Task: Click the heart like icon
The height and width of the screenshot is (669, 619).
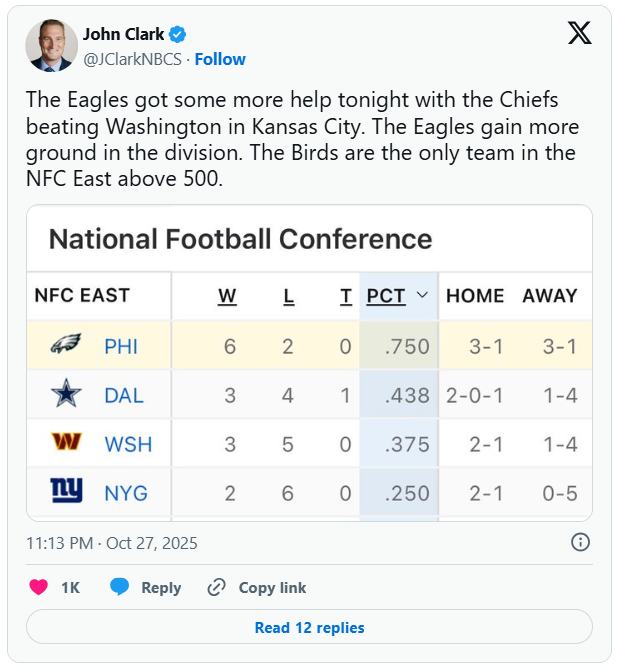Action: (x=39, y=588)
